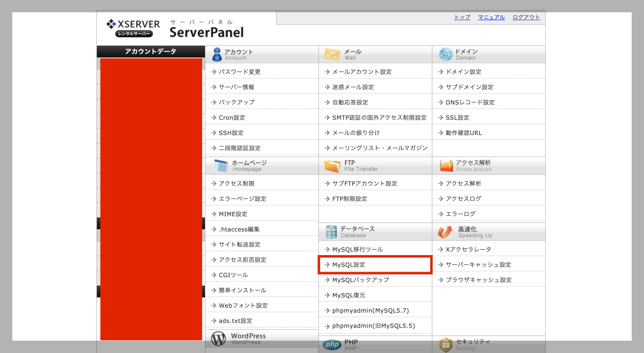Open the トップ link
The width and height of the screenshot is (644, 353).
tap(462, 17)
